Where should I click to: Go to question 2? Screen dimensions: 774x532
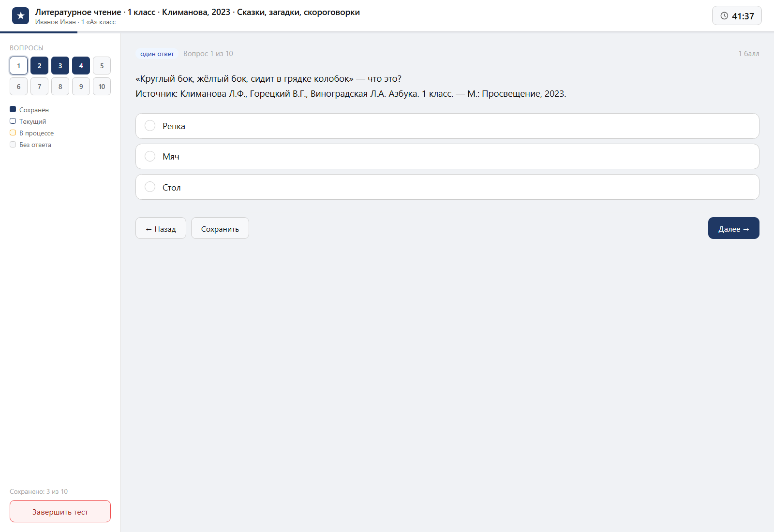coord(39,66)
